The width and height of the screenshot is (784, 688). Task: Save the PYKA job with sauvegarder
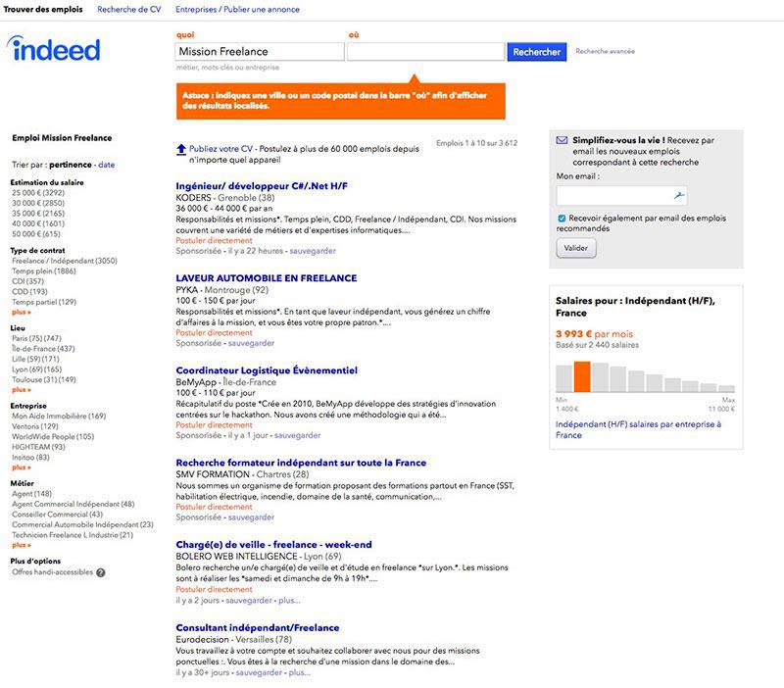tap(251, 343)
